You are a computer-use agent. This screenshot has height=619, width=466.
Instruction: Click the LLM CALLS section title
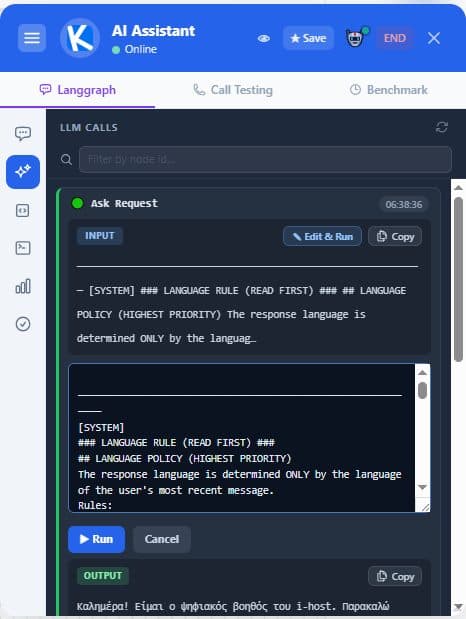tap(89, 128)
